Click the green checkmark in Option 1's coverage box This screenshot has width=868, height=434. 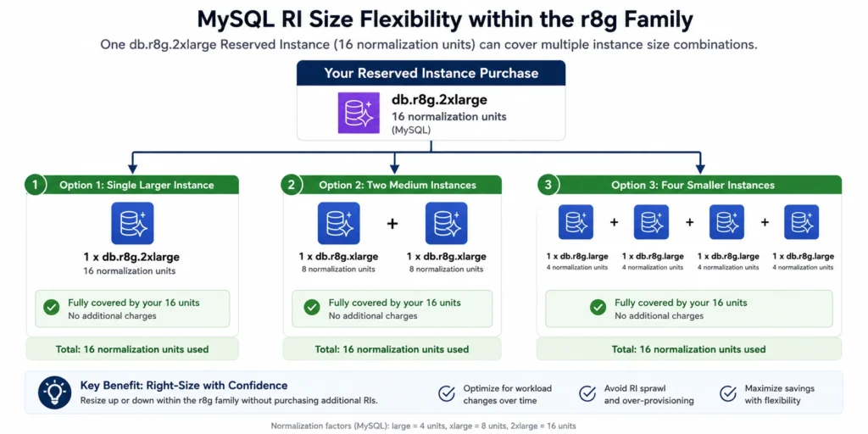click(52, 308)
